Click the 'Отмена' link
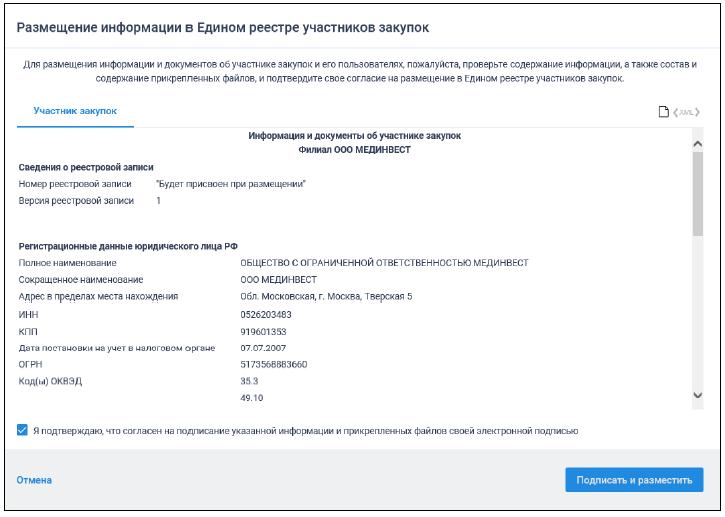 [x=34, y=480]
